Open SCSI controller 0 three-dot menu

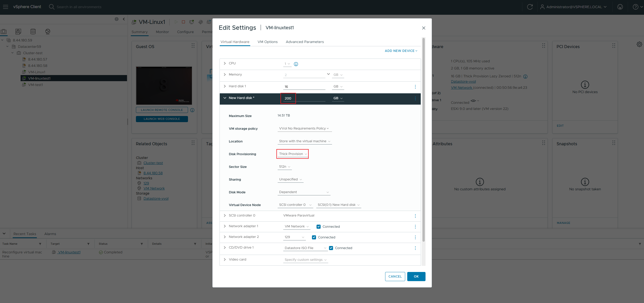[x=415, y=216]
